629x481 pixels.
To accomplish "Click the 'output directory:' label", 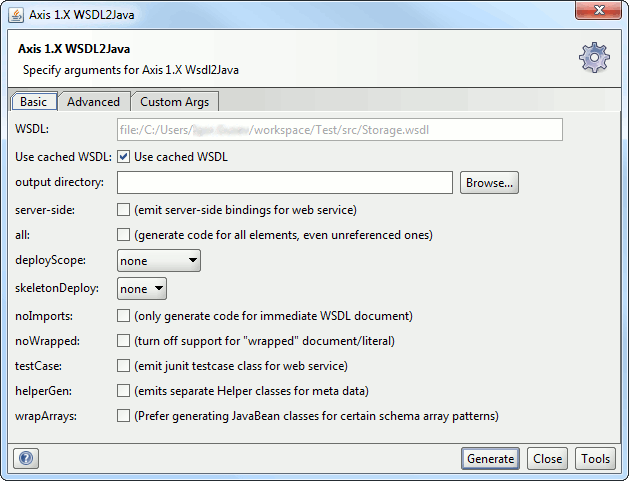I will pos(59,182).
